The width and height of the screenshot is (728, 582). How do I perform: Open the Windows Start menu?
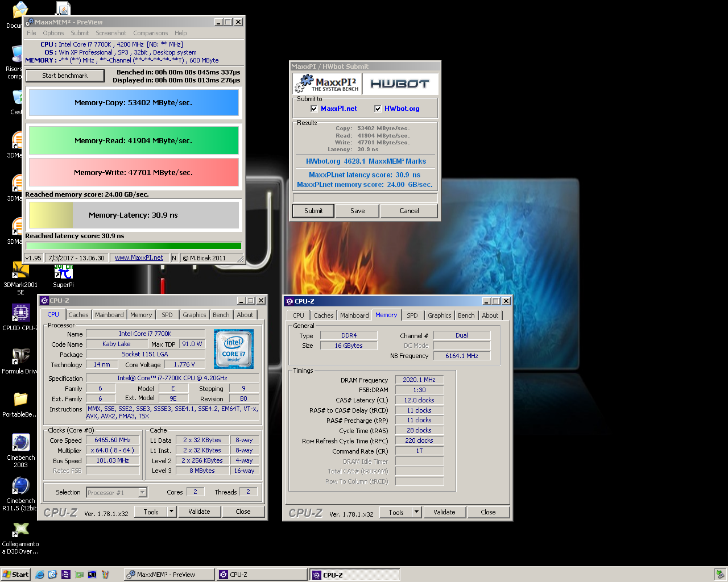(15, 575)
